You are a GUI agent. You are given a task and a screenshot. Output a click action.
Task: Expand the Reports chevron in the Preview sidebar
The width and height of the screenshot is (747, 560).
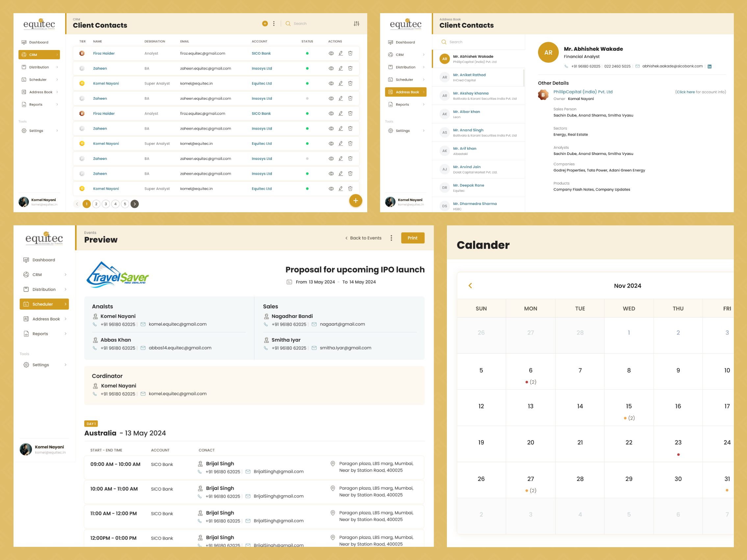[65, 334]
